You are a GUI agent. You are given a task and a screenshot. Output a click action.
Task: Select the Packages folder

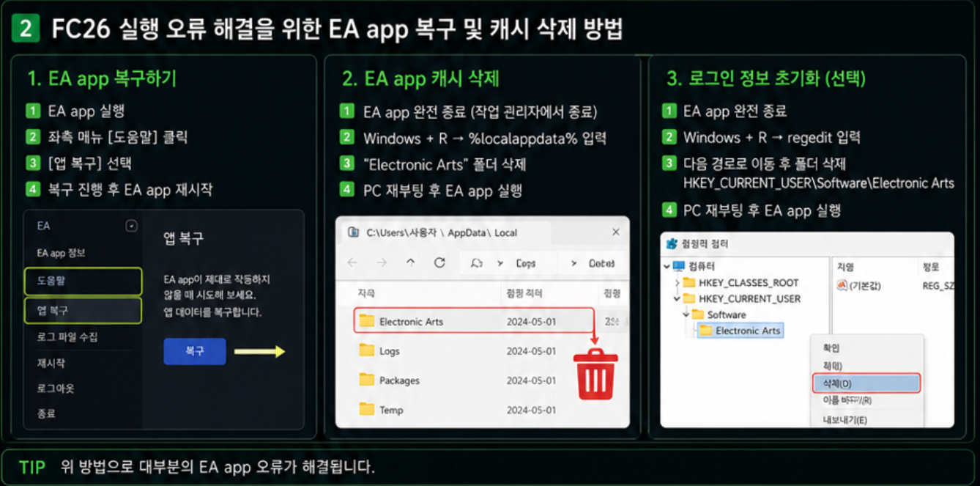[x=389, y=380]
